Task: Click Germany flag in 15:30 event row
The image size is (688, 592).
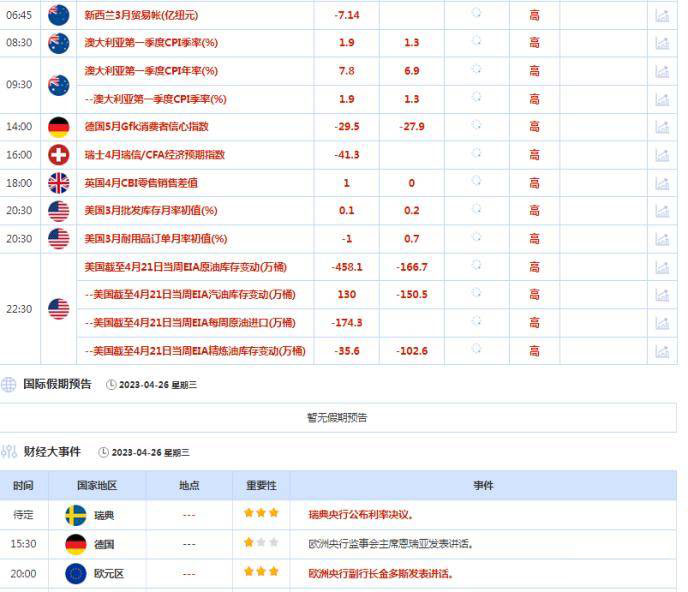Action: pyautogui.click(x=76, y=545)
